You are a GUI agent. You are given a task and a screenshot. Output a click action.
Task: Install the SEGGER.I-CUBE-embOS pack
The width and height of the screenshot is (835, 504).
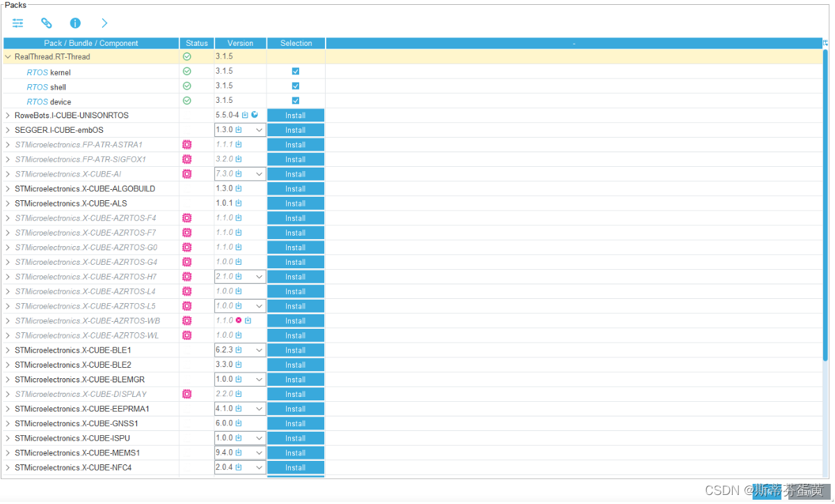[x=296, y=130]
